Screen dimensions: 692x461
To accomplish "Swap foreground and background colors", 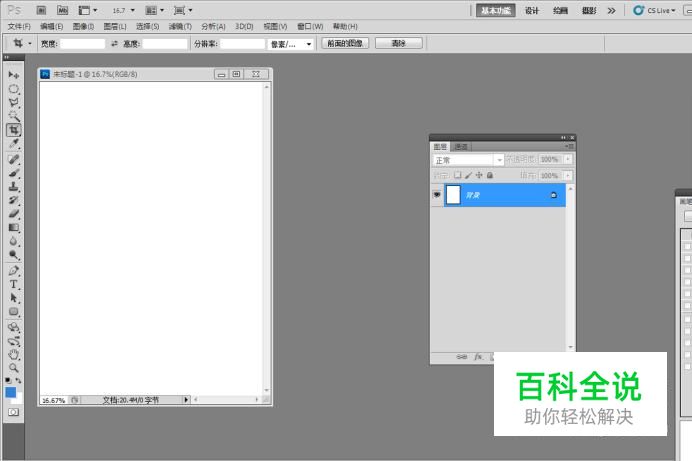I will point(19,380).
